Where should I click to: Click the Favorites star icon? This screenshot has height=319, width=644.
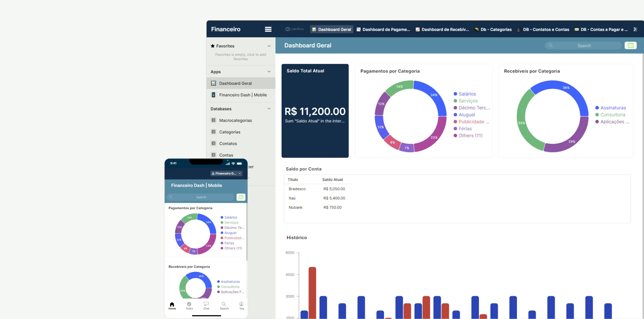(213, 46)
